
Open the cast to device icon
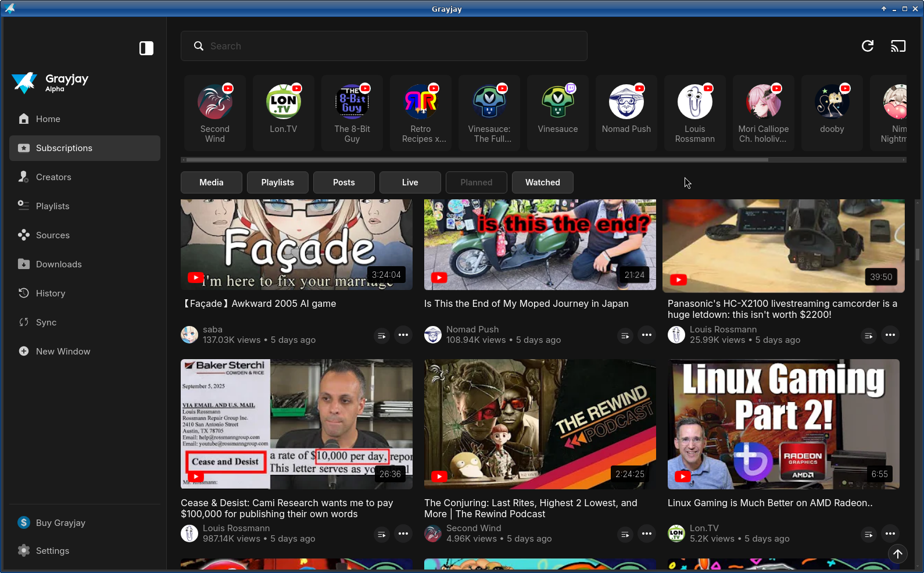tap(898, 46)
